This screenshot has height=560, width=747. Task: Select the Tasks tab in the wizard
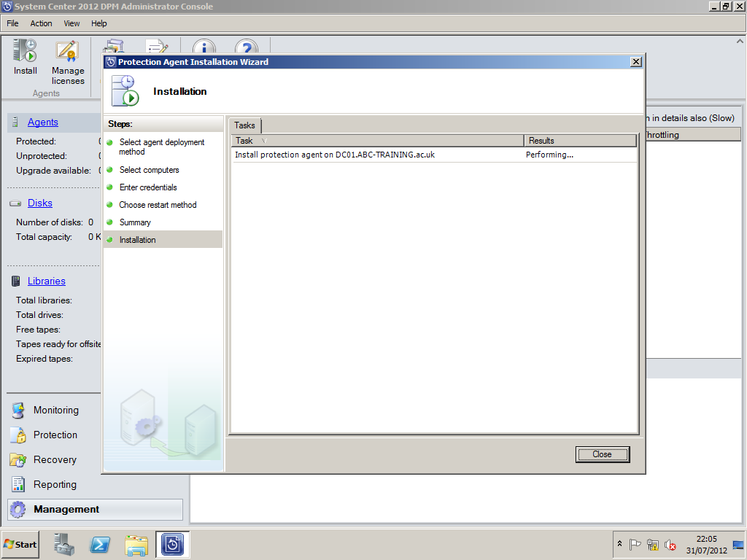coord(244,125)
